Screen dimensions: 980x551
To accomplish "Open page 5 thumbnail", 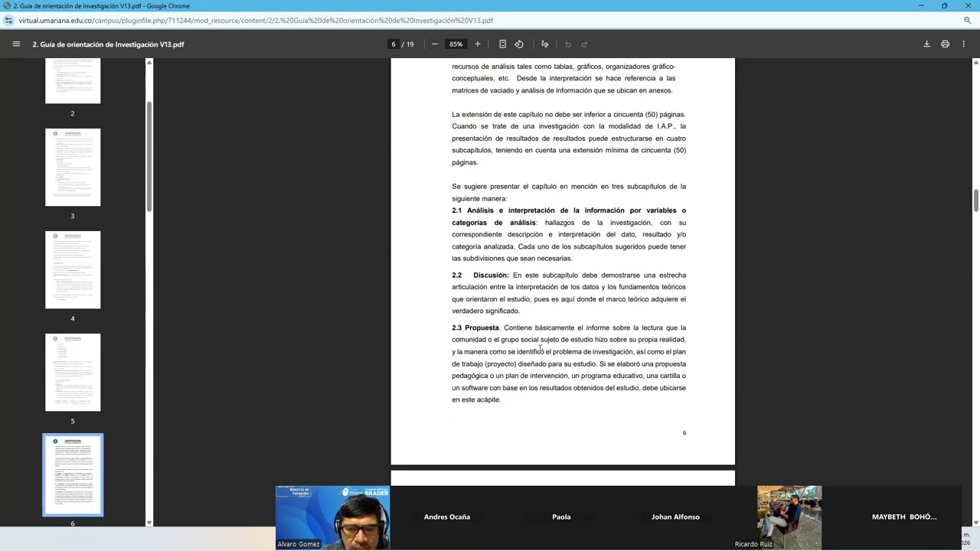I will click(x=73, y=372).
